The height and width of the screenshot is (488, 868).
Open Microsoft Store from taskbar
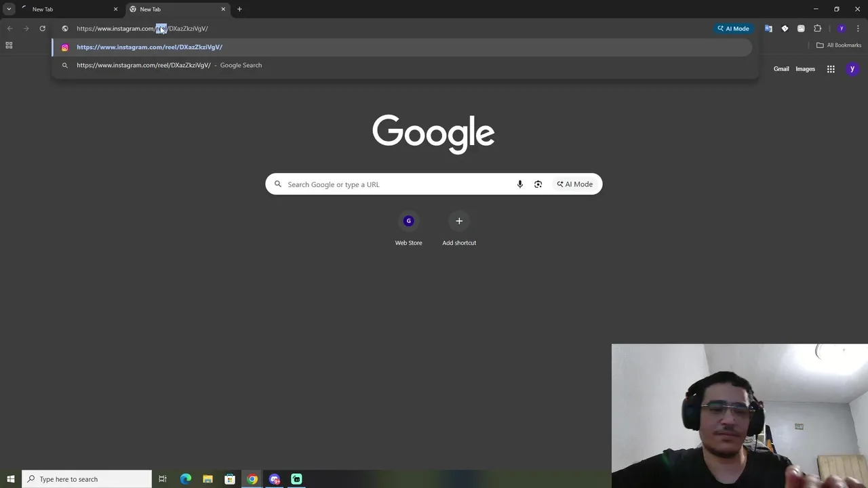click(230, 479)
